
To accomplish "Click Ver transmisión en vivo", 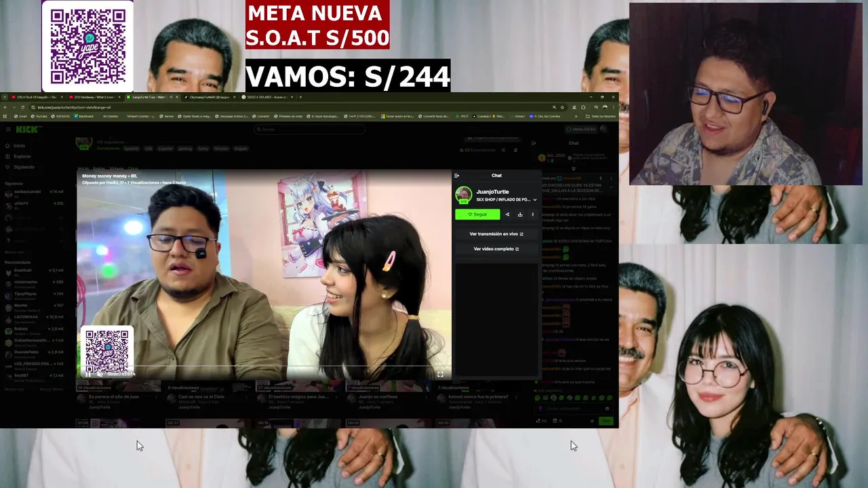I will [x=496, y=234].
